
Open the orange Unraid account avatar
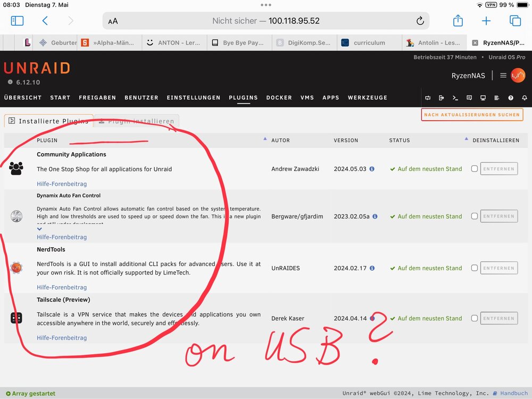[x=518, y=76]
